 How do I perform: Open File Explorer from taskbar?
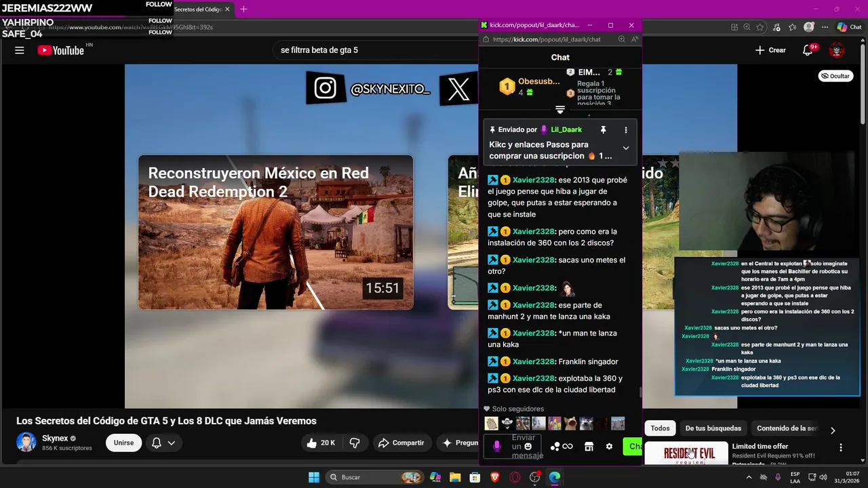click(455, 477)
